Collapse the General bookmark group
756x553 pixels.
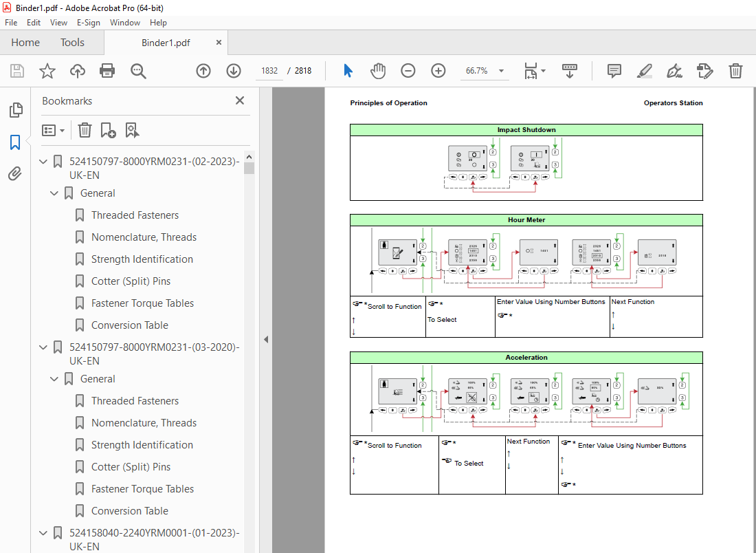pos(54,193)
